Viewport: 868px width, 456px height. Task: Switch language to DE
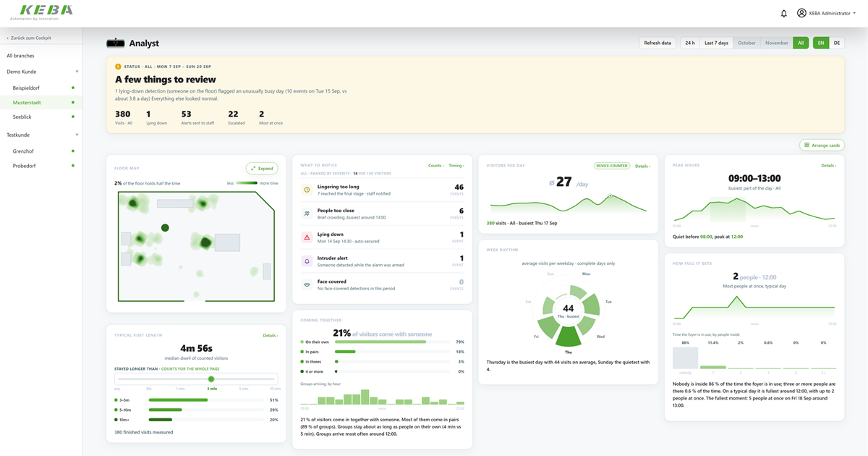pos(837,43)
